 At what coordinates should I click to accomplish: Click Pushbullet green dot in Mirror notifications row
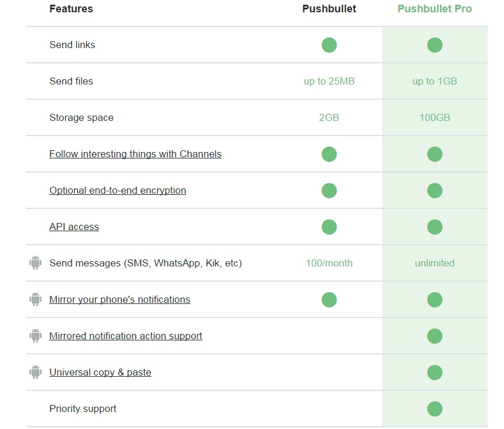[329, 299]
